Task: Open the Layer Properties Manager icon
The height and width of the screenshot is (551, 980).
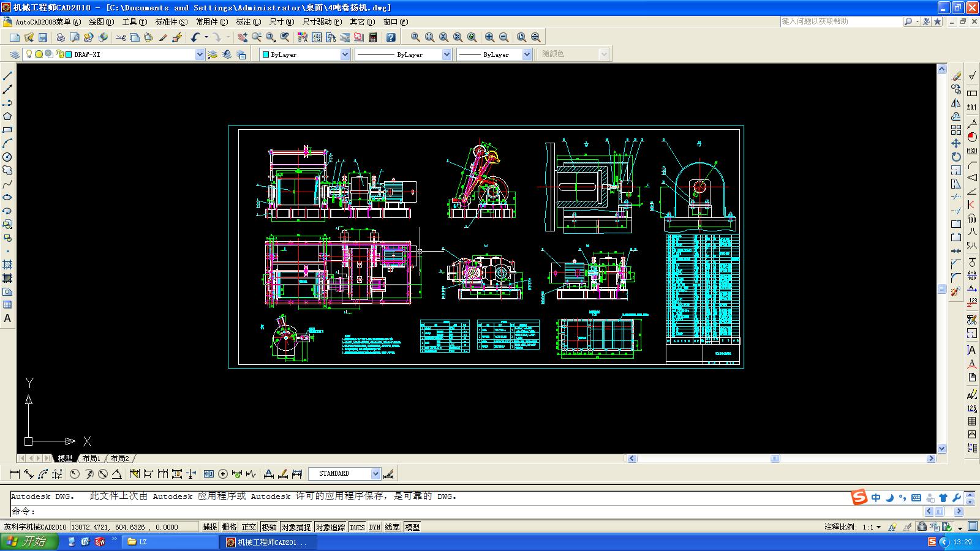Action: [x=14, y=54]
